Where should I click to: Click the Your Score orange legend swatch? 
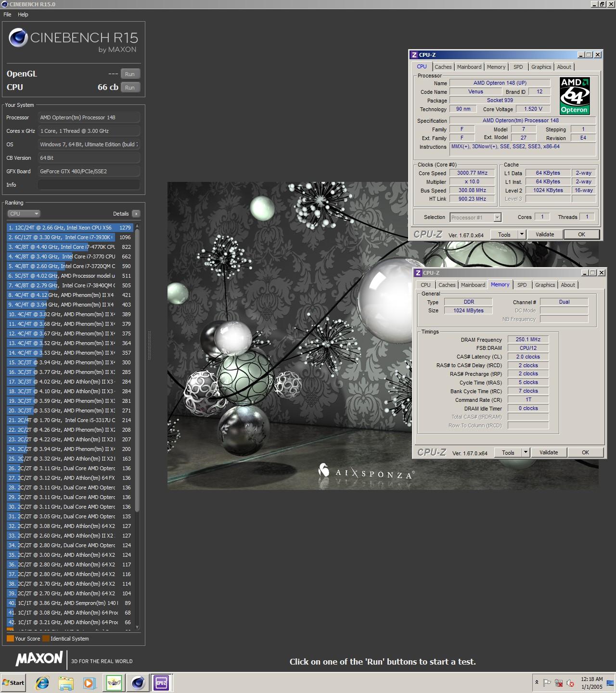pos(10,639)
